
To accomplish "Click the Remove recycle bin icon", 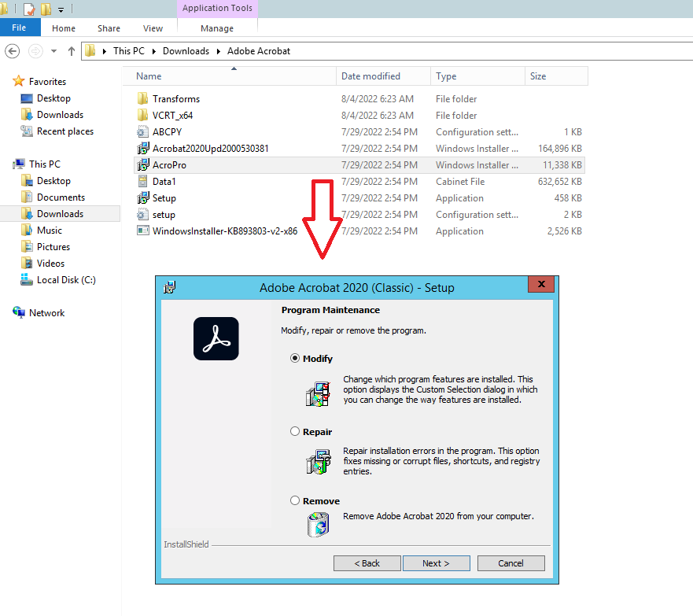I will pyautogui.click(x=319, y=525).
